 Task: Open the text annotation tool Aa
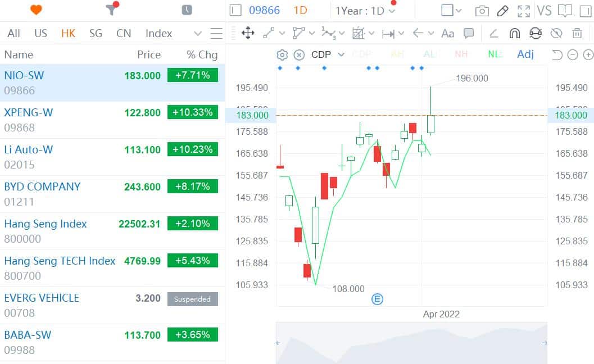tap(448, 34)
